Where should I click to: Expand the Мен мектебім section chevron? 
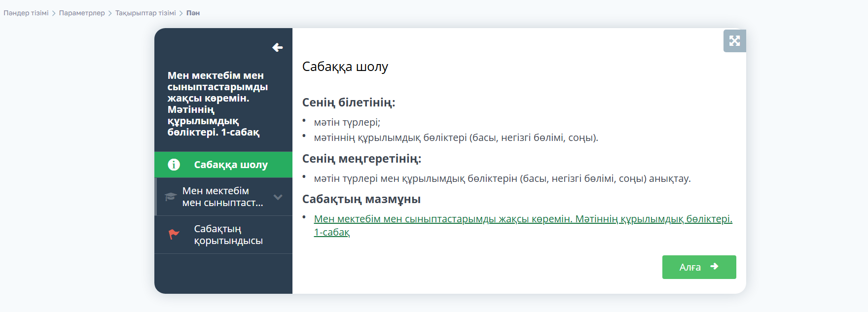coord(278,197)
